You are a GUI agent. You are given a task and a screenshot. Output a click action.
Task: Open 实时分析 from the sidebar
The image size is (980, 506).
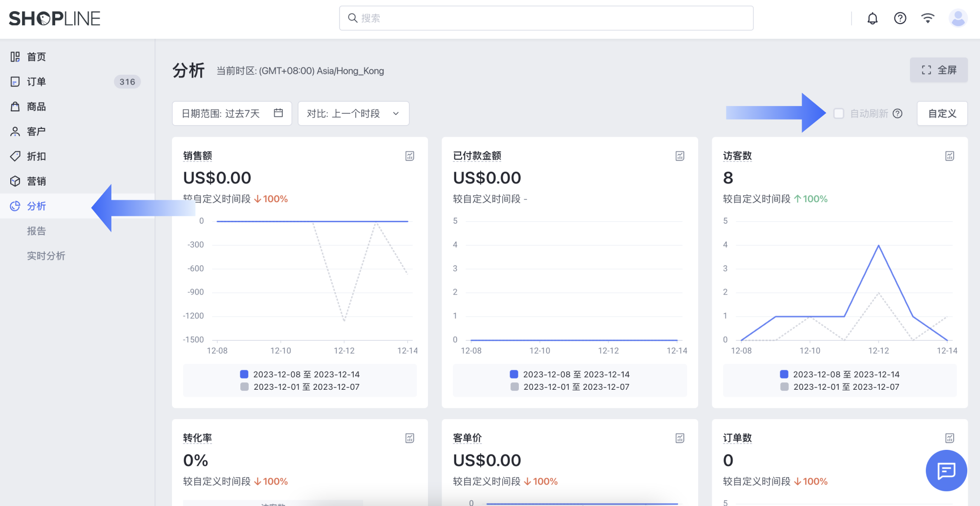coord(46,255)
